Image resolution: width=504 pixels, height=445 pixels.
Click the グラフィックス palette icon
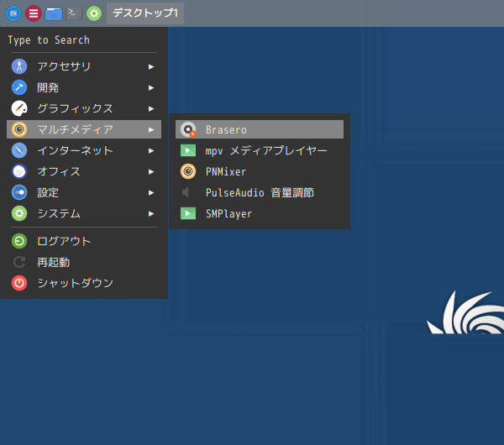[x=19, y=108]
